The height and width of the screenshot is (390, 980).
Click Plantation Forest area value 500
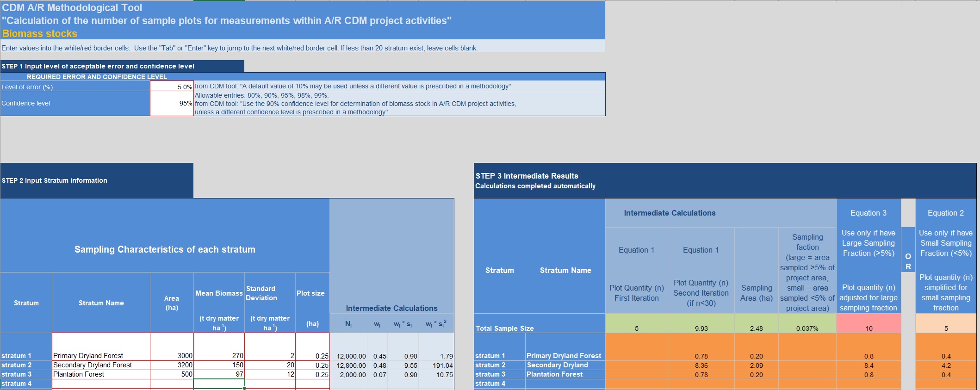(x=172, y=374)
